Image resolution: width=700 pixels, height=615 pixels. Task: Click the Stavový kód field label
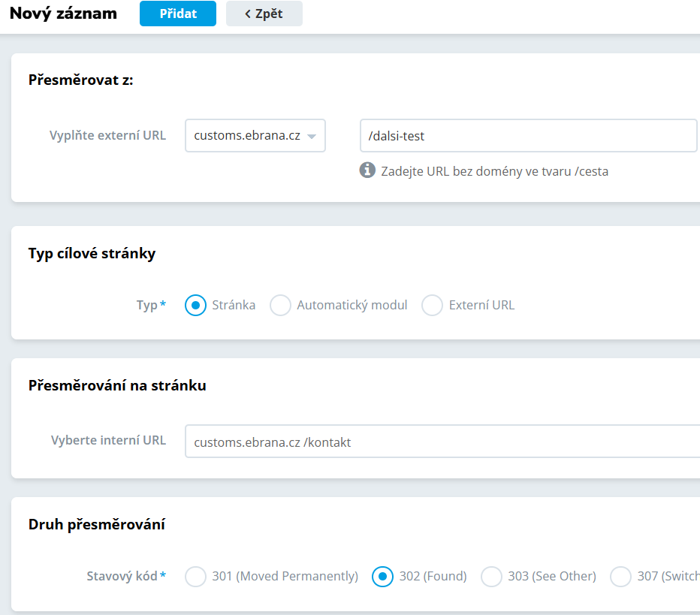122,577
